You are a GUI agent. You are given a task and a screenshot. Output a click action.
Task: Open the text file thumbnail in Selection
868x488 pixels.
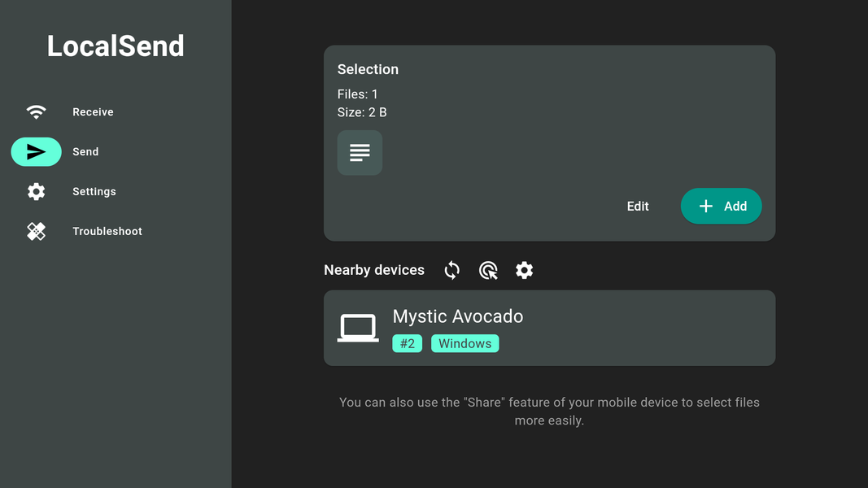tap(360, 153)
